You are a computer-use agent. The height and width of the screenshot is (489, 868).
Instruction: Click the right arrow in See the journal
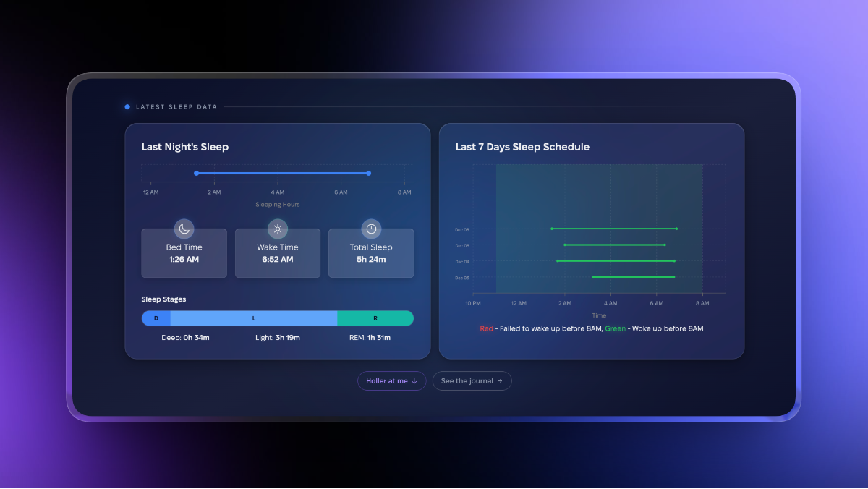(x=500, y=381)
